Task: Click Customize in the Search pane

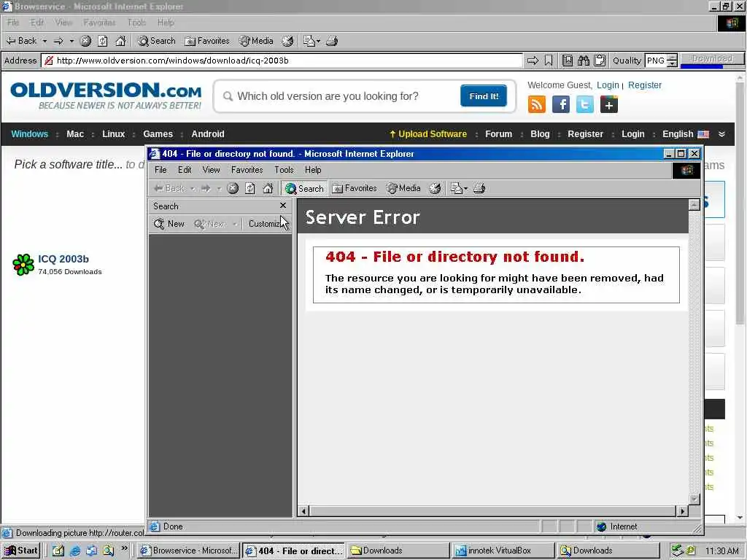Action: click(x=267, y=224)
